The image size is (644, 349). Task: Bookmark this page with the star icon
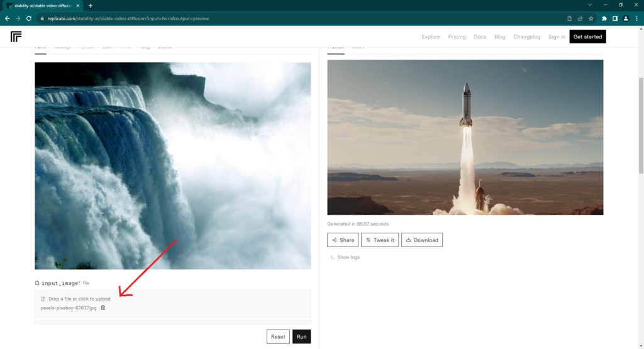point(591,18)
